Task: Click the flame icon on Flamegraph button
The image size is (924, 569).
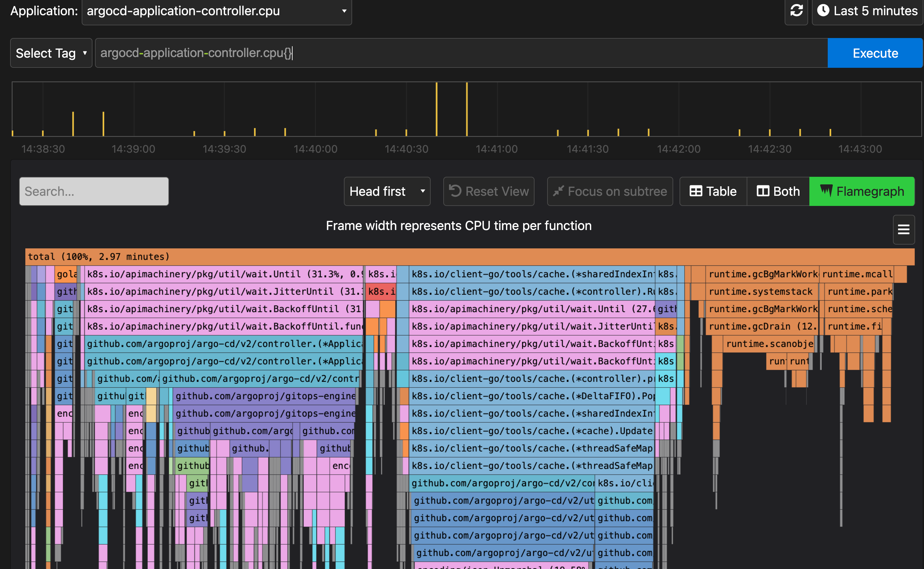Action: pyautogui.click(x=827, y=191)
